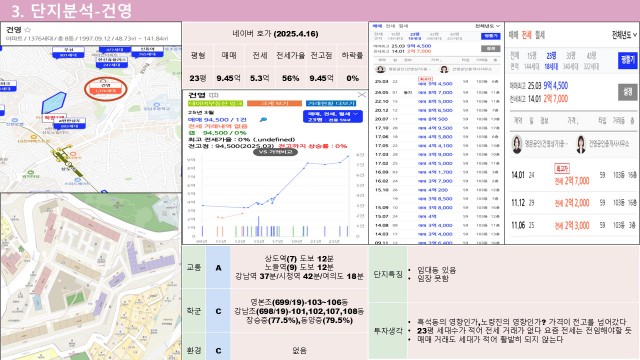Select the 5.3억 전세 table cell
The image size is (640, 360).
click(260, 78)
